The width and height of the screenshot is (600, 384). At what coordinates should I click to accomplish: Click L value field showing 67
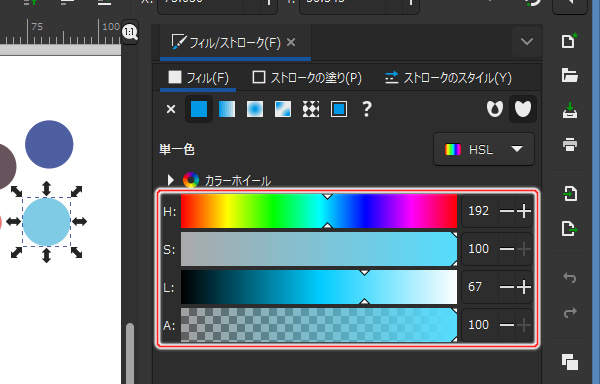coord(479,287)
